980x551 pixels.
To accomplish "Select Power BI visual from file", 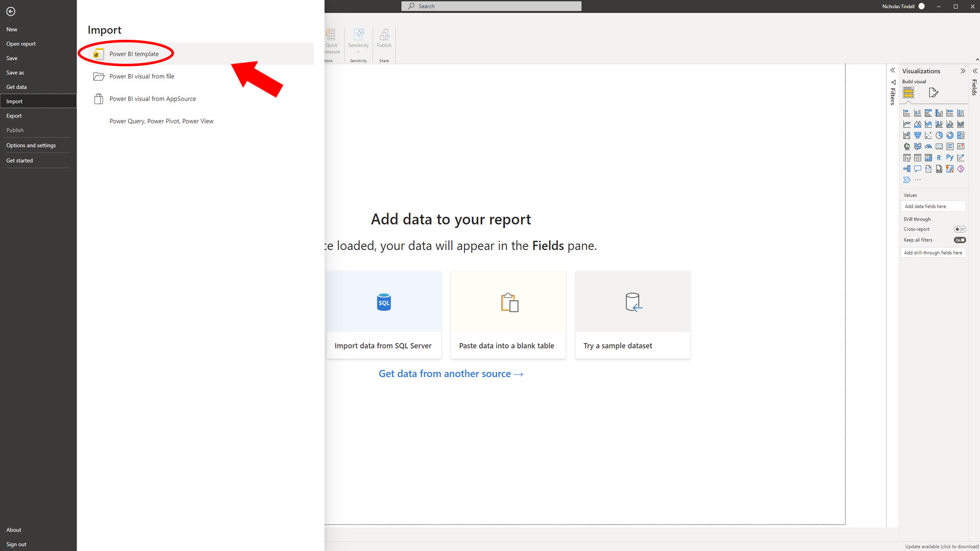I will tap(141, 77).
